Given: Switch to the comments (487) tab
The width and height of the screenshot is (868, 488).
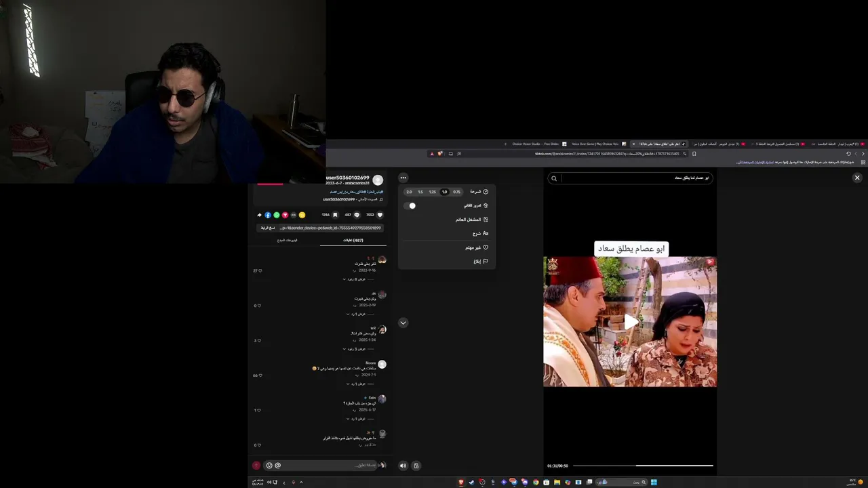Looking at the screenshot, I should 353,240.
